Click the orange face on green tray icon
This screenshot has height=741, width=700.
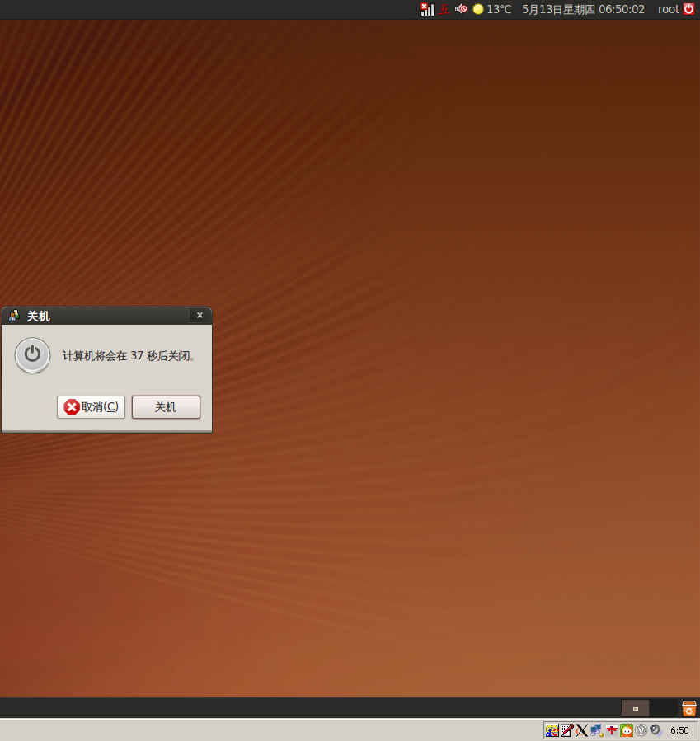click(x=627, y=730)
